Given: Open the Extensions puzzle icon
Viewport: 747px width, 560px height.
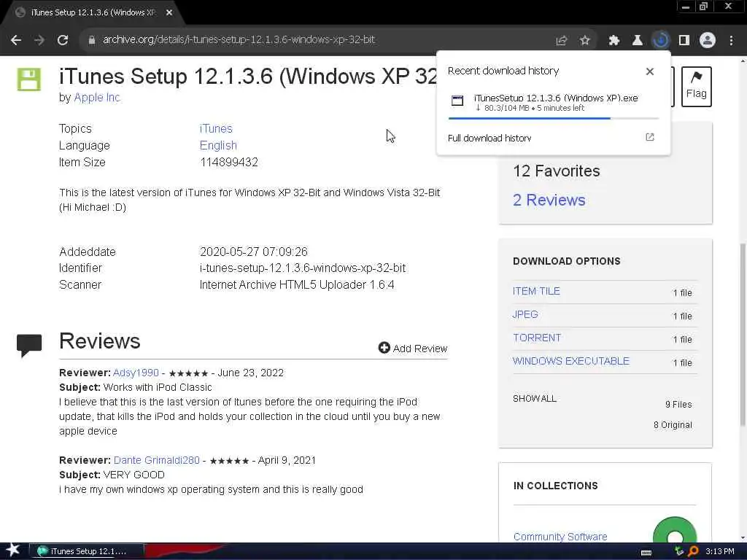Looking at the screenshot, I should coord(614,41).
